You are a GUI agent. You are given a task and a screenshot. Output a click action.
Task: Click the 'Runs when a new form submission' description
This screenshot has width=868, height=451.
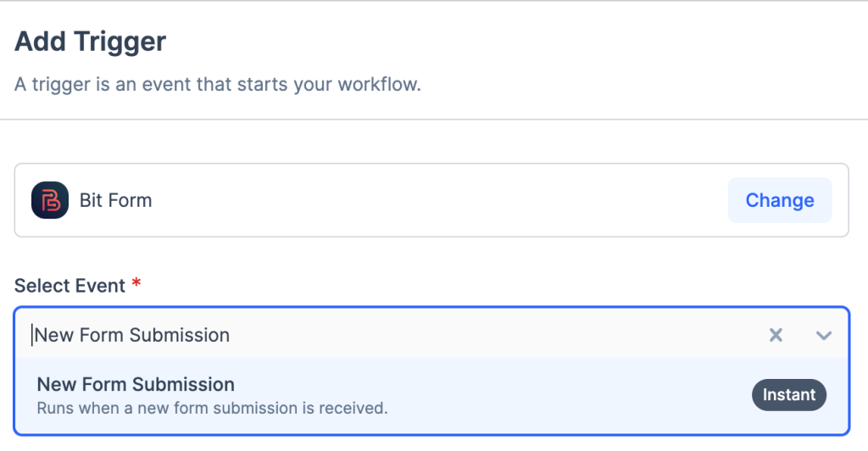pos(212,408)
